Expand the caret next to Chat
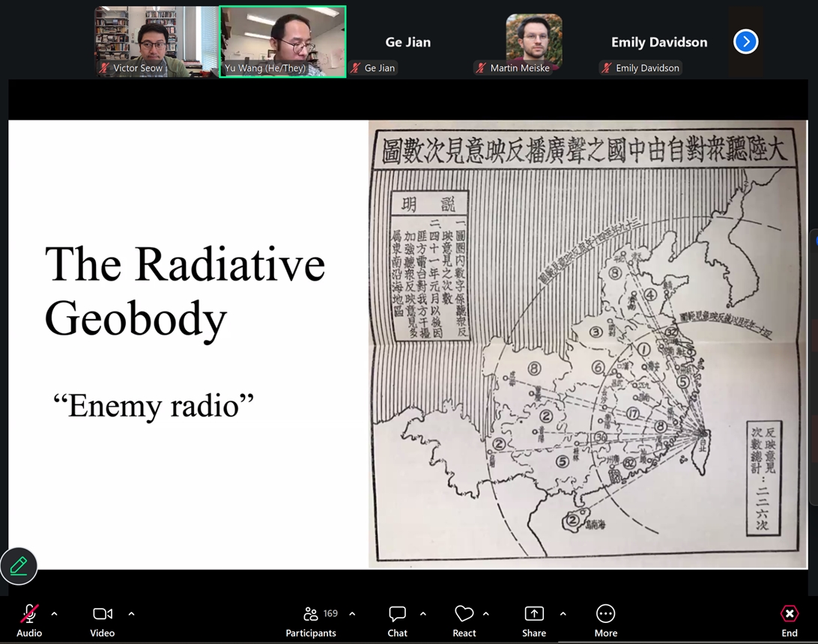This screenshot has width=818, height=644. pos(422,614)
